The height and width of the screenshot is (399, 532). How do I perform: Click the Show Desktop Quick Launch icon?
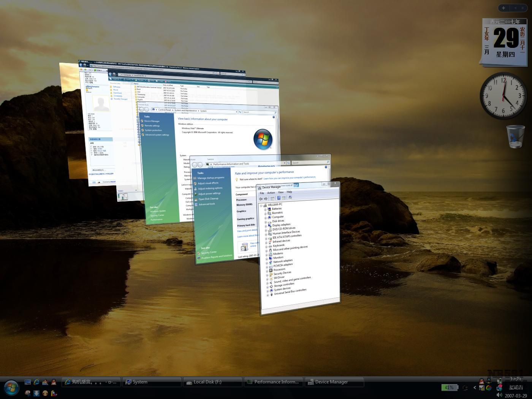click(x=28, y=382)
